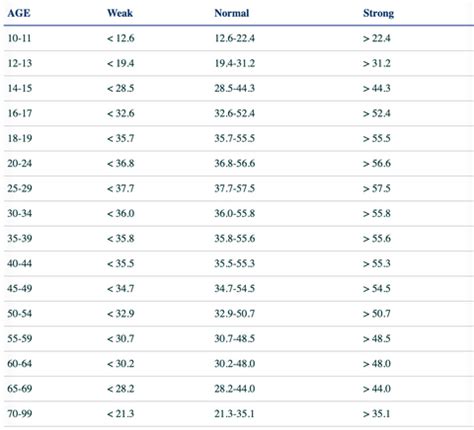Click the strong value > 35.1
Screen dimensions: 474x430
point(377,414)
